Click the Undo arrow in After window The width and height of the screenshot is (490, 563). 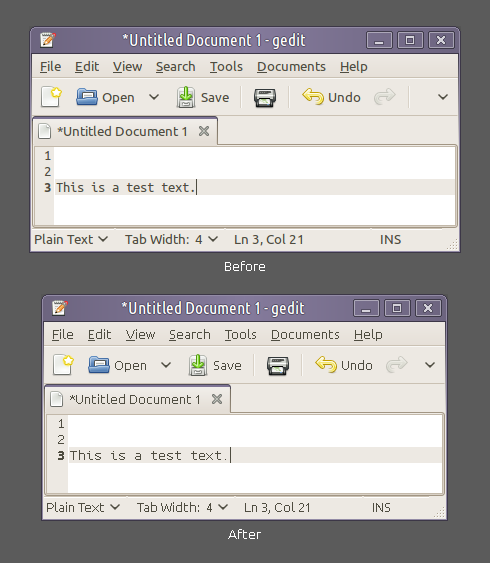[x=326, y=364]
